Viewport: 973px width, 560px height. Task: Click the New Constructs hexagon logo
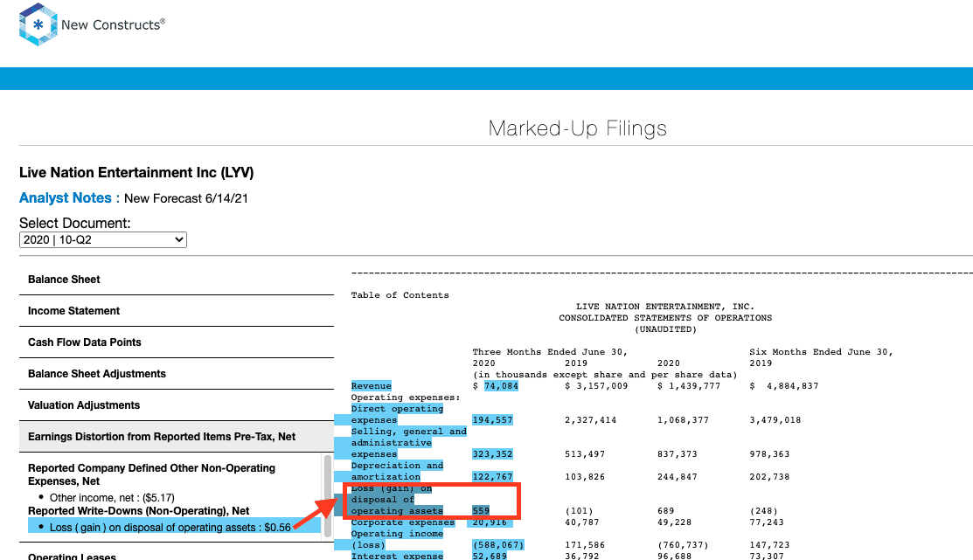pos(38,24)
